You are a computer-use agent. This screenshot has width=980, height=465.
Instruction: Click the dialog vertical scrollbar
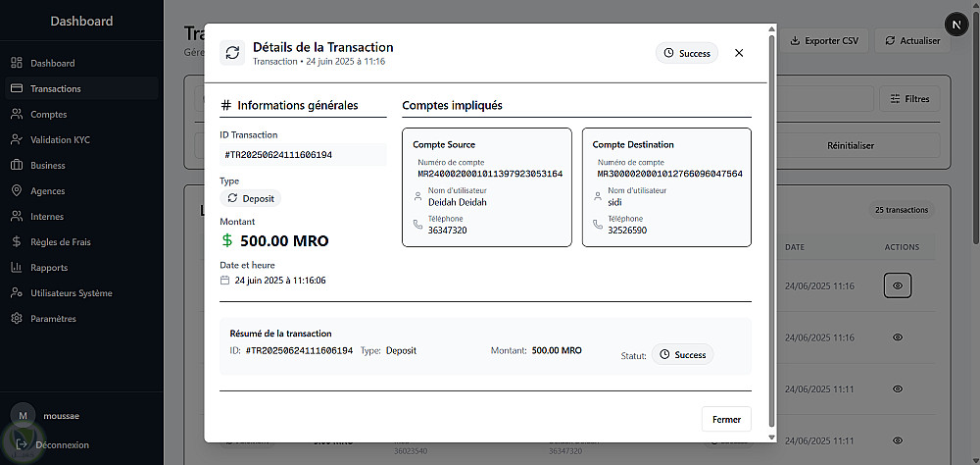coord(771,229)
